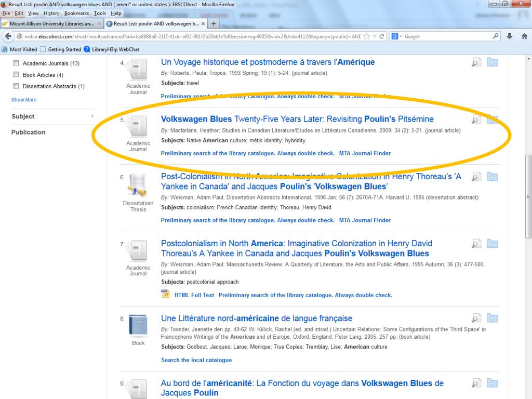Preview result 4 with magnifier icon
This screenshot has width=532, height=399.
point(476,62)
